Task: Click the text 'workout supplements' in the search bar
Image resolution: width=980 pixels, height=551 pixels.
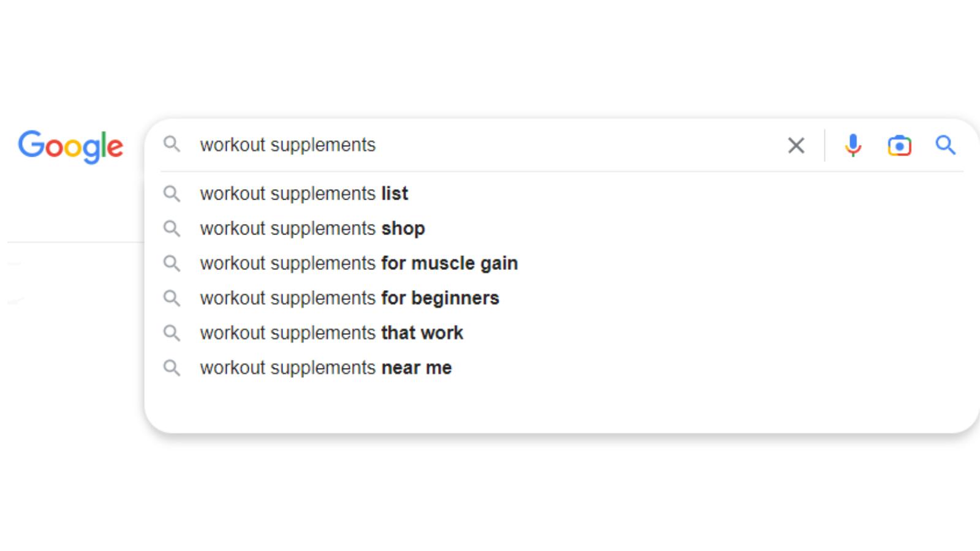Action: pyautogui.click(x=288, y=145)
